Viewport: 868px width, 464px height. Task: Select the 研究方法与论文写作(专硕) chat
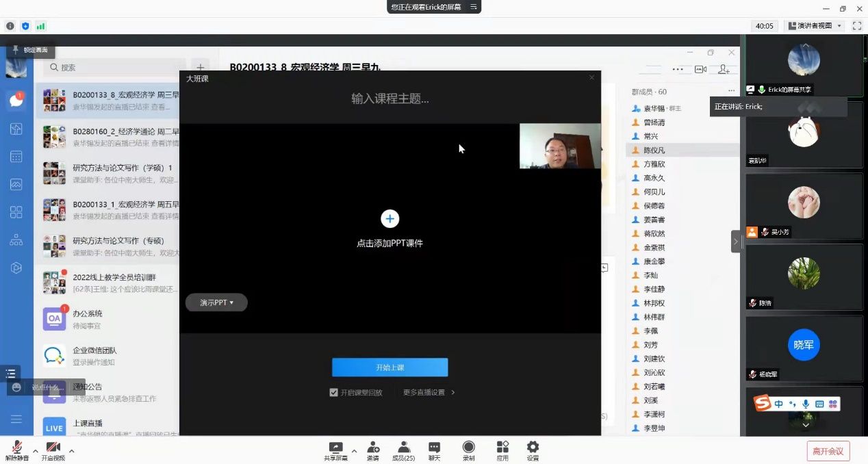click(110, 246)
